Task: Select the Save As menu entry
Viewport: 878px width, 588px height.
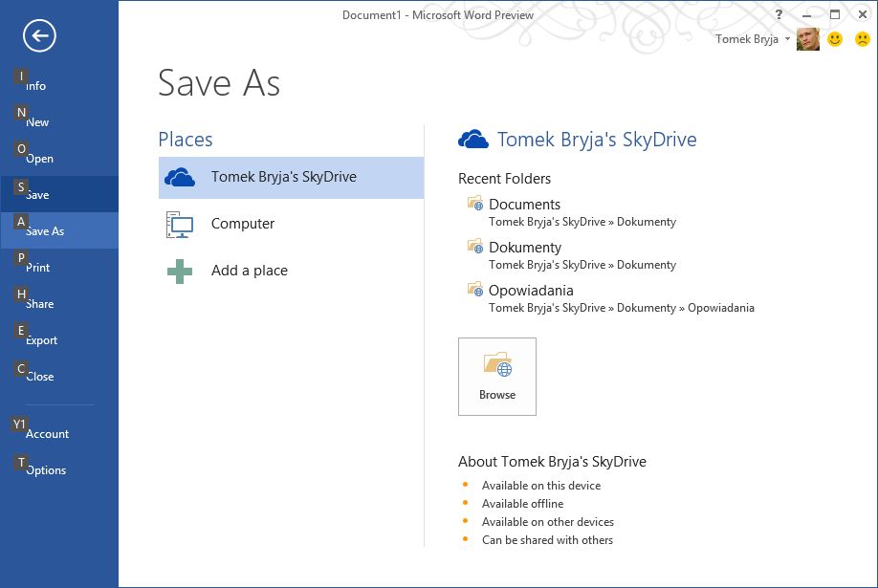Action: click(x=58, y=230)
